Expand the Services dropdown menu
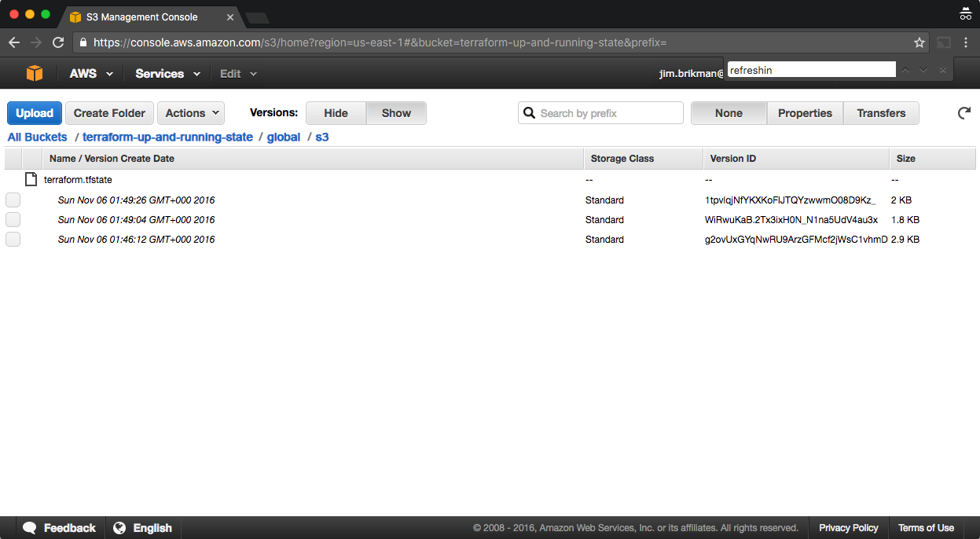 click(x=167, y=74)
